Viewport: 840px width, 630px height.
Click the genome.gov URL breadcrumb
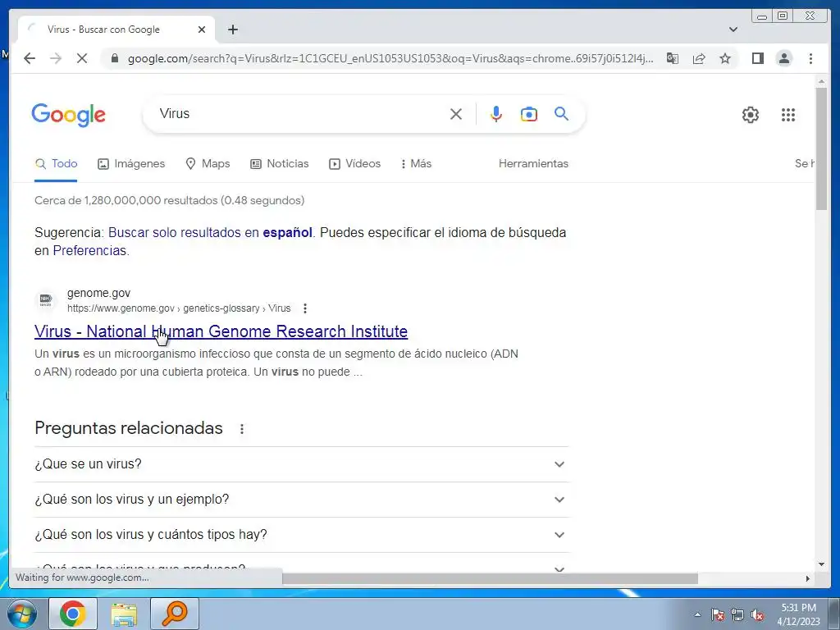(x=179, y=308)
